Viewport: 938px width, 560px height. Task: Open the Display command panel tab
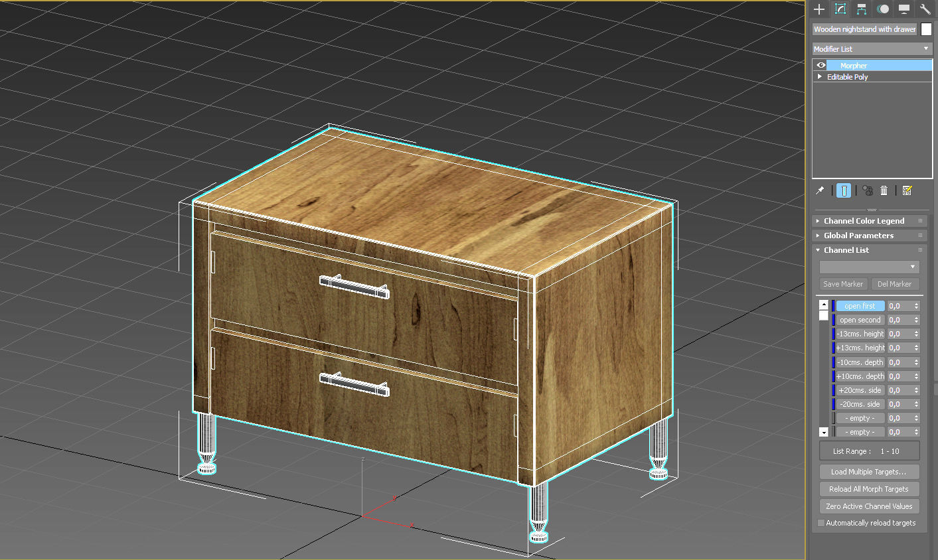pos(903,9)
